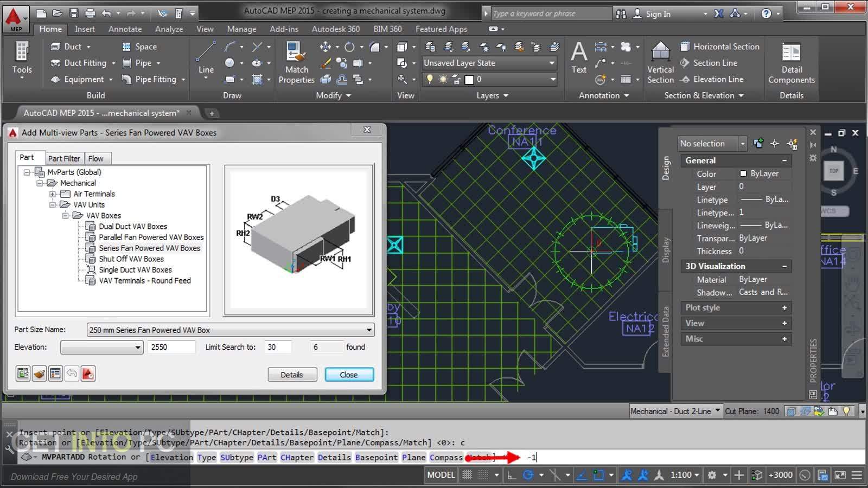Toggle ortho mode in status bar
The width and height of the screenshot is (868, 488).
coord(511,475)
